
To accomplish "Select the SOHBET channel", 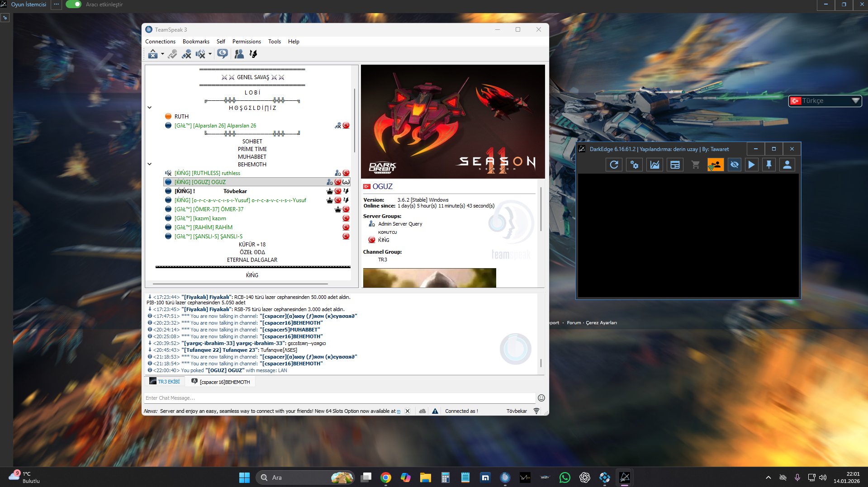I will 252,142.
